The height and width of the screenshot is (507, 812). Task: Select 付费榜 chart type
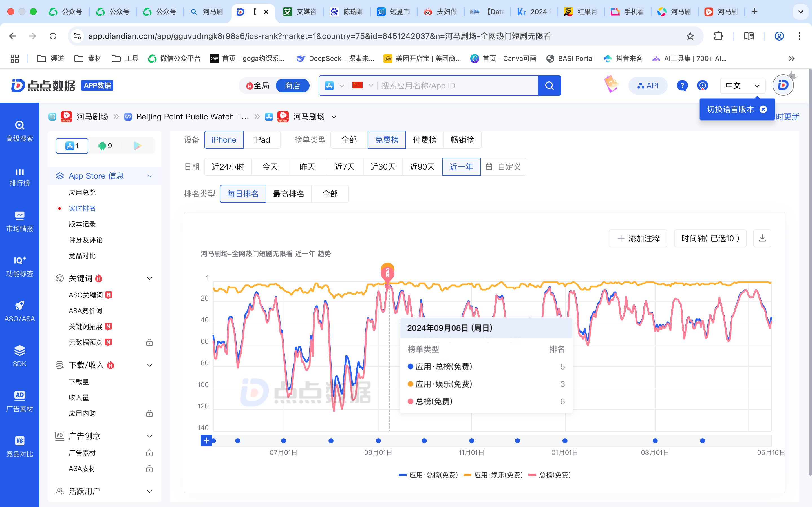coord(424,140)
